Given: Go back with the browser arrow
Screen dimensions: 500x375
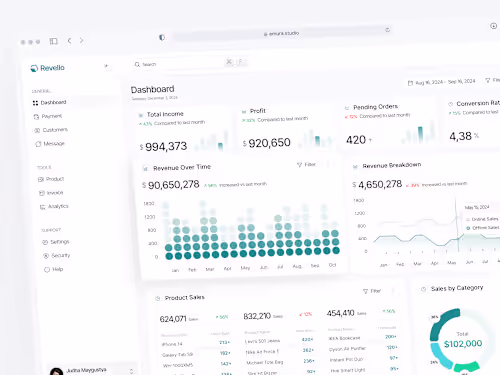Looking at the screenshot, I should (x=69, y=41).
